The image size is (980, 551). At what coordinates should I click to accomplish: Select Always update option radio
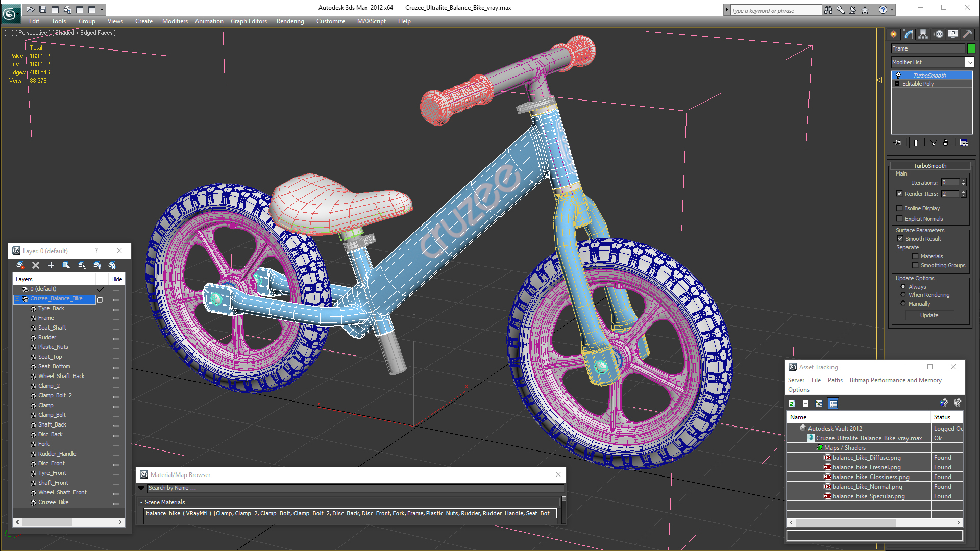903,287
